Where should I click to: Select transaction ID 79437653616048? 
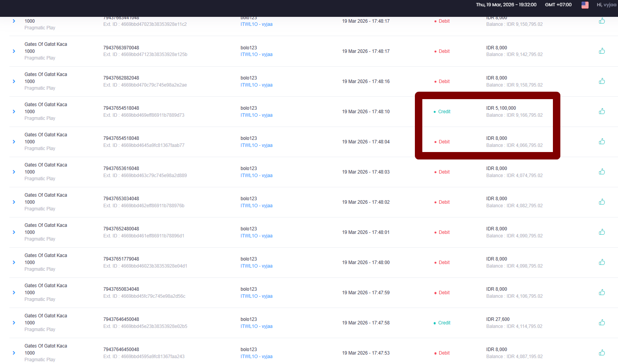tap(121, 168)
